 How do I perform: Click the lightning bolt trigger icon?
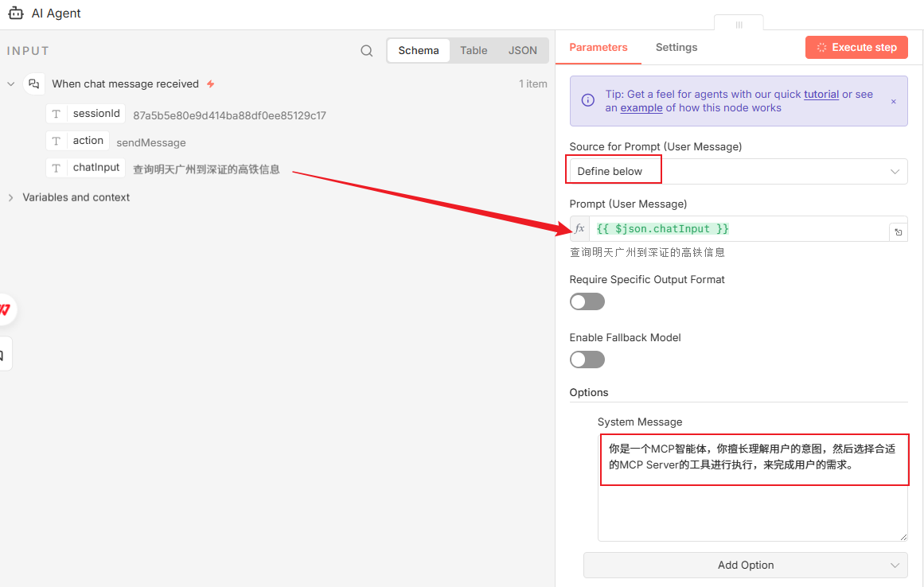(x=210, y=84)
